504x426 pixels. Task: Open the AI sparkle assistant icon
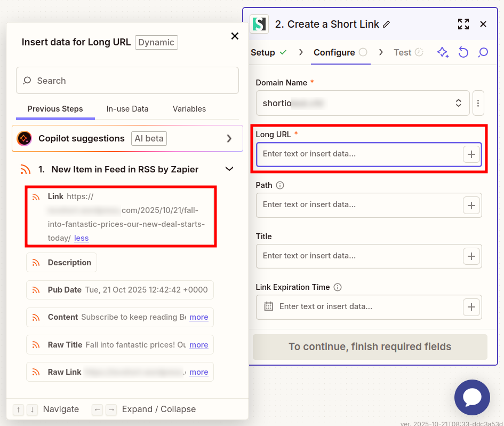click(443, 52)
